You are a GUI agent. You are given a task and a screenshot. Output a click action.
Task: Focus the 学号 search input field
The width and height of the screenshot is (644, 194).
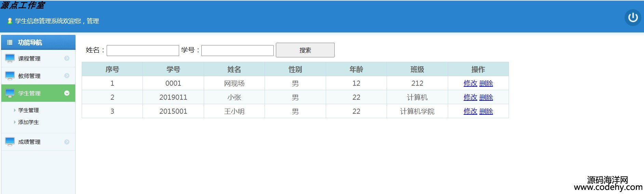[x=237, y=51]
